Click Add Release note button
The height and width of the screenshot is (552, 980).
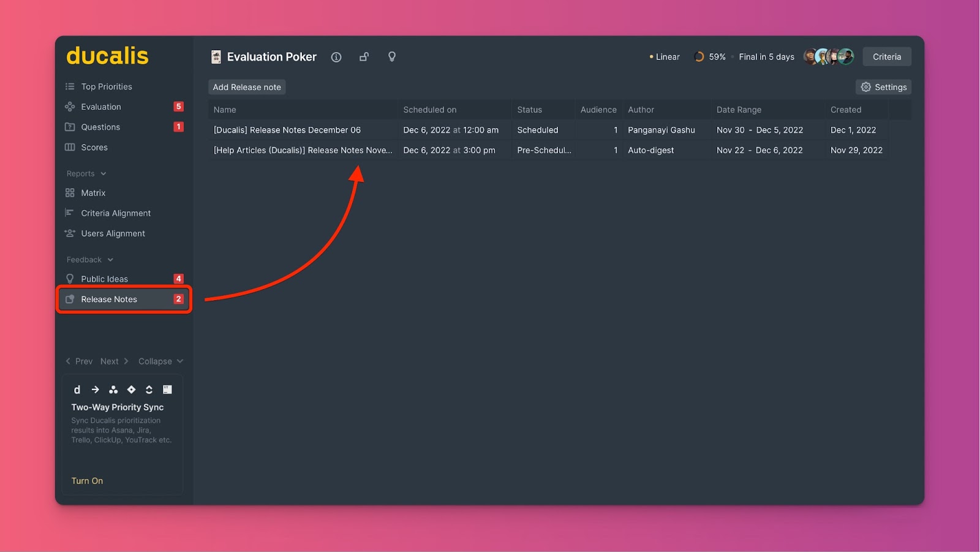[247, 87]
